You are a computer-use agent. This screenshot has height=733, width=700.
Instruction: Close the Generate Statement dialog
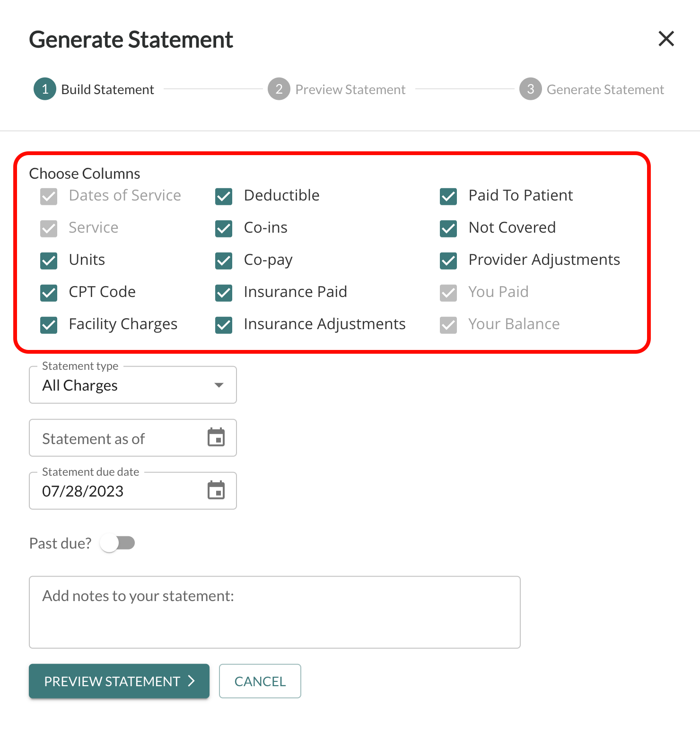tap(666, 39)
